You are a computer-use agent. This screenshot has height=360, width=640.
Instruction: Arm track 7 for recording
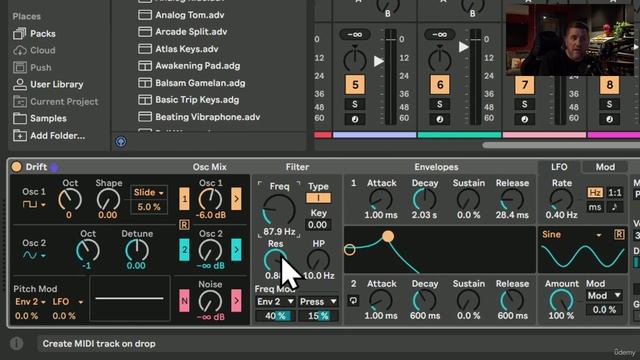(524, 119)
